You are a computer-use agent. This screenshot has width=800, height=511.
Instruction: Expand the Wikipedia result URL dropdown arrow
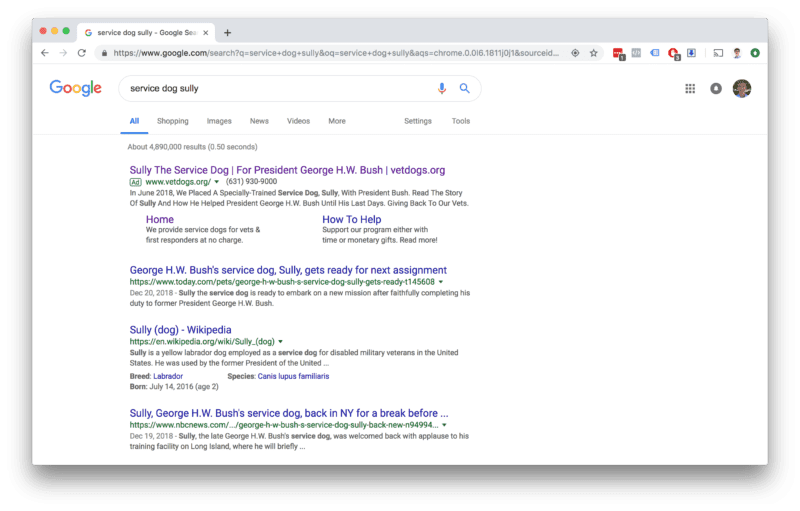(281, 342)
